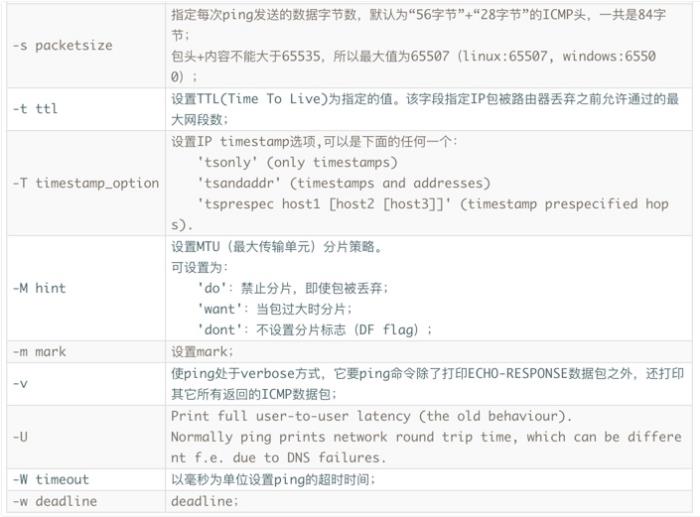Click the -s packetsize option cell
This screenshot has width=700, height=517.
(86, 46)
